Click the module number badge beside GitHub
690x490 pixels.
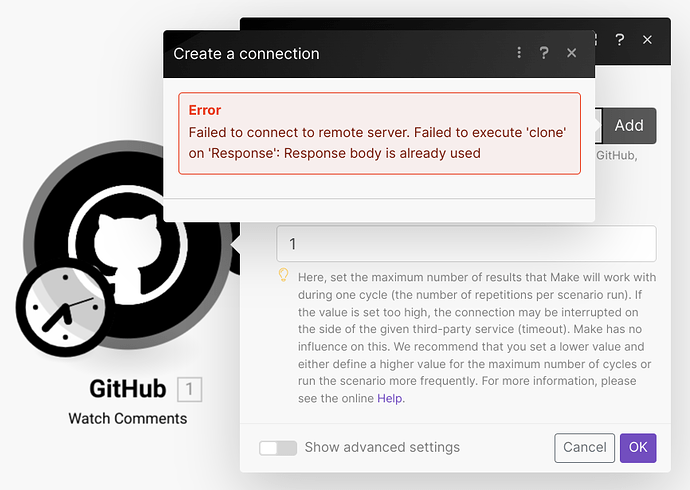pos(189,389)
